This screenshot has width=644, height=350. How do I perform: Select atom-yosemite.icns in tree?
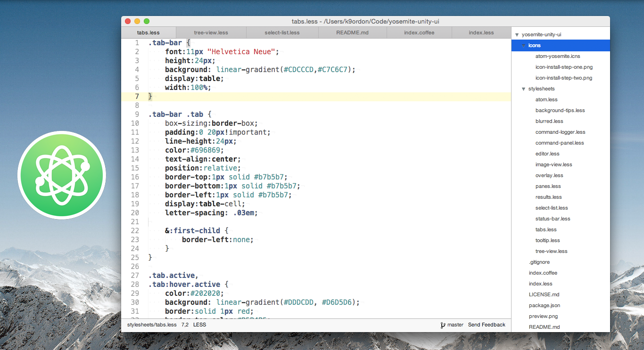[x=558, y=56]
